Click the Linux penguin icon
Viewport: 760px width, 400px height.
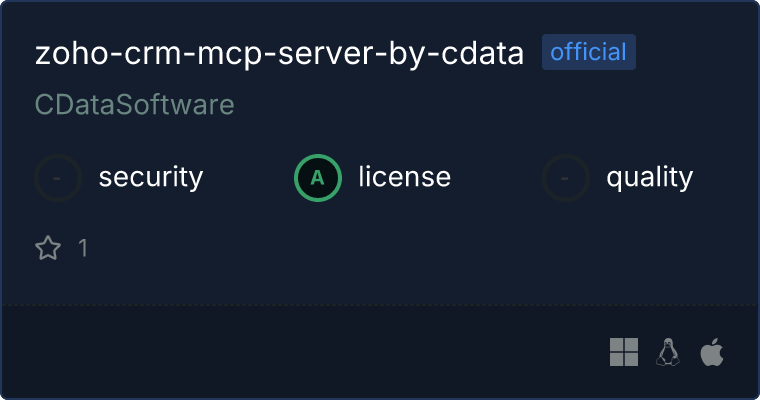click(x=667, y=352)
